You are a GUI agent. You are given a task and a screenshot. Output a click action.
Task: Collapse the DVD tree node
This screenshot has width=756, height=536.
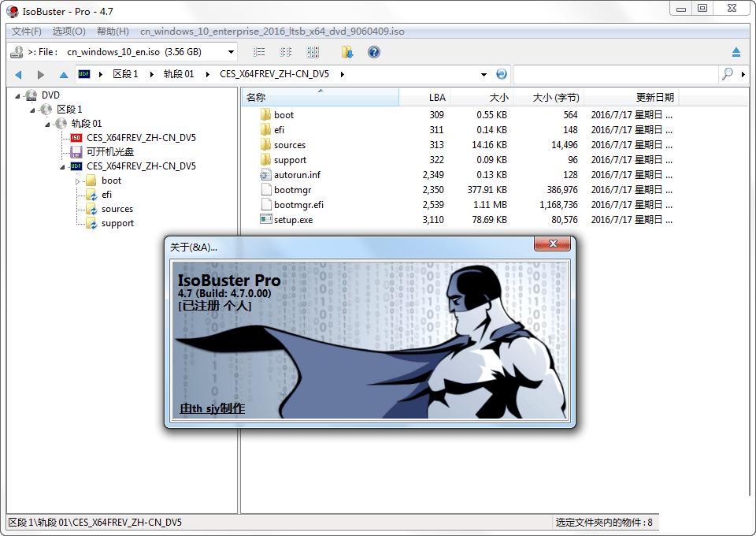17,96
